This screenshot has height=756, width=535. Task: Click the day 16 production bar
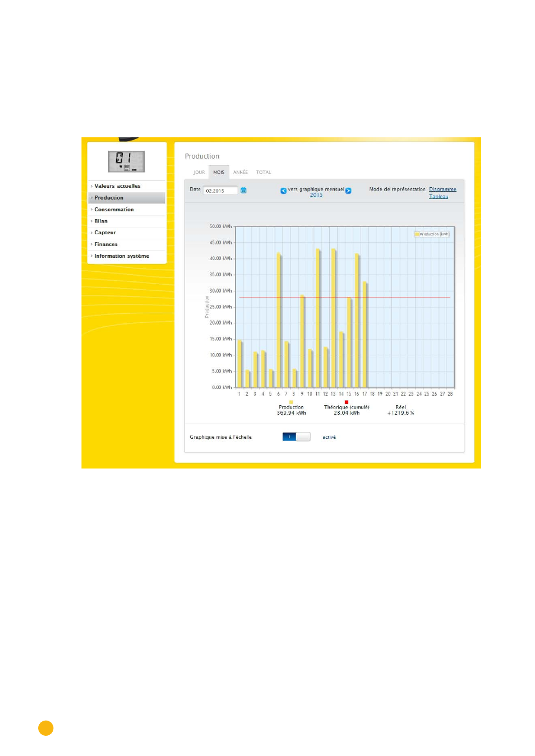357,320
